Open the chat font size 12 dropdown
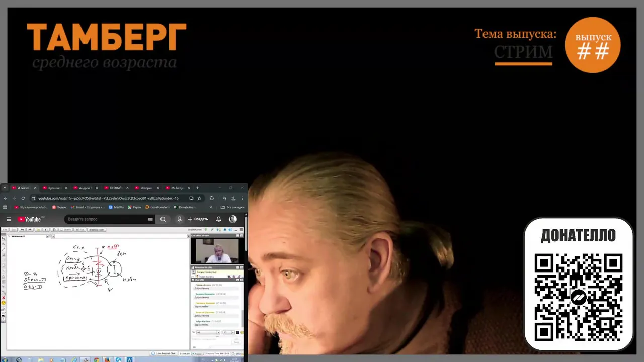Screen dimensions: 644x362 [228, 332]
